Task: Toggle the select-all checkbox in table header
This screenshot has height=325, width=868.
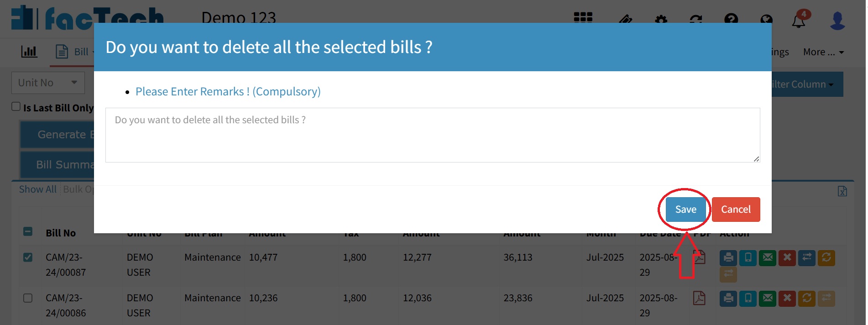Action: pyautogui.click(x=28, y=232)
